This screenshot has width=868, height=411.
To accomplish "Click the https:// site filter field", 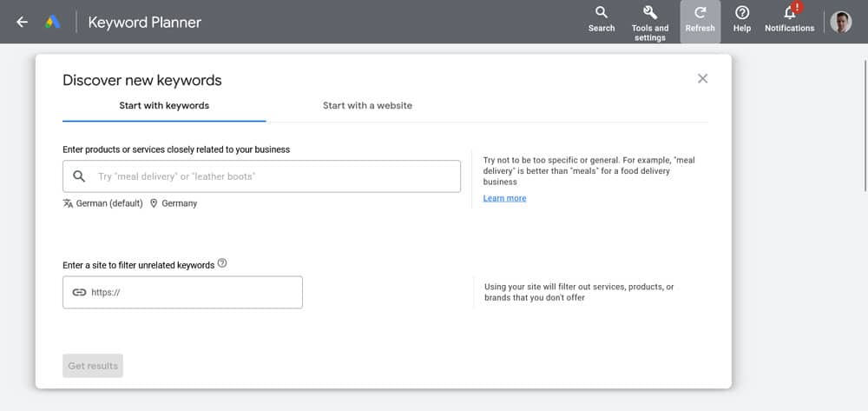I will pos(191,293).
